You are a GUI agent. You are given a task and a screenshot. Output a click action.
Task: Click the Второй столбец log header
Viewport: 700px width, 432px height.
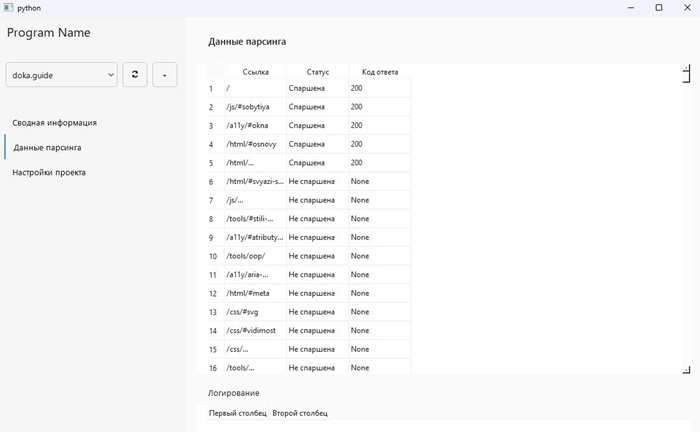pos(300,413)
